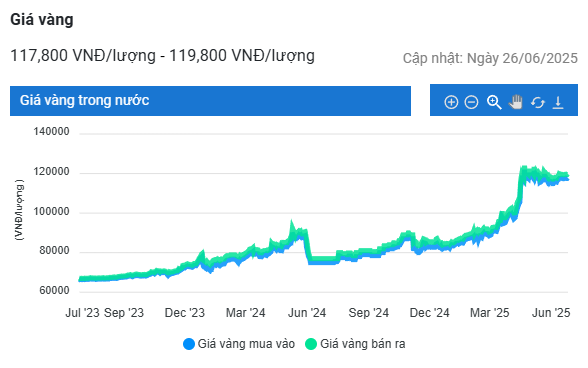Toggle the Giá vàng bán ra series
Image resolution: width=588 pixels, height=368 pixels.
pos(355,344)
